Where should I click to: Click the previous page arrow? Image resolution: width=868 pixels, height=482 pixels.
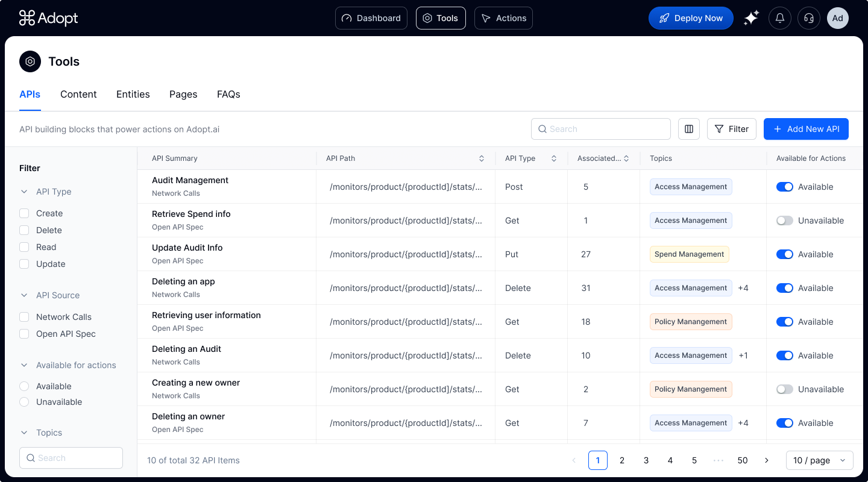(x=574, y=460)
